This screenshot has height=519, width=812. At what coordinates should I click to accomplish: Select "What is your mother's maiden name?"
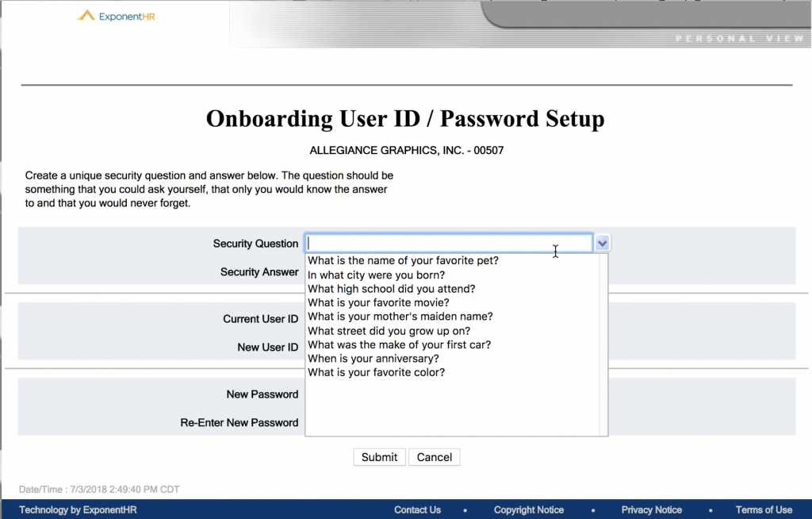point(400,317)
